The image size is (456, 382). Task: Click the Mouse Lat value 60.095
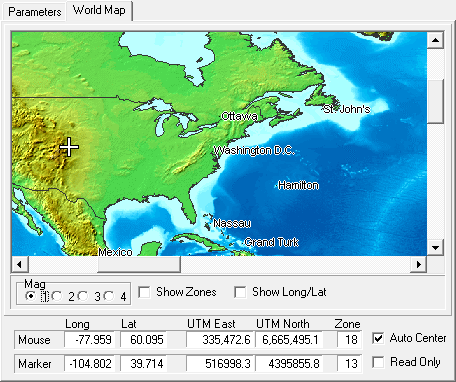tap(144, 340)
